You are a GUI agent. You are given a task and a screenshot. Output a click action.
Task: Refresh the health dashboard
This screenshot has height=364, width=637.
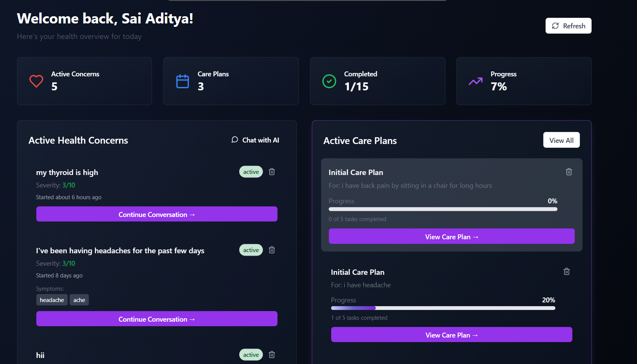pyautogui.click(x=569, y=26)
